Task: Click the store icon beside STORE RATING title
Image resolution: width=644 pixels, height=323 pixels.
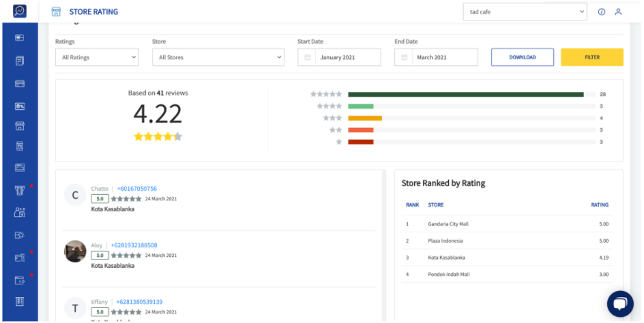Action: 56,12
